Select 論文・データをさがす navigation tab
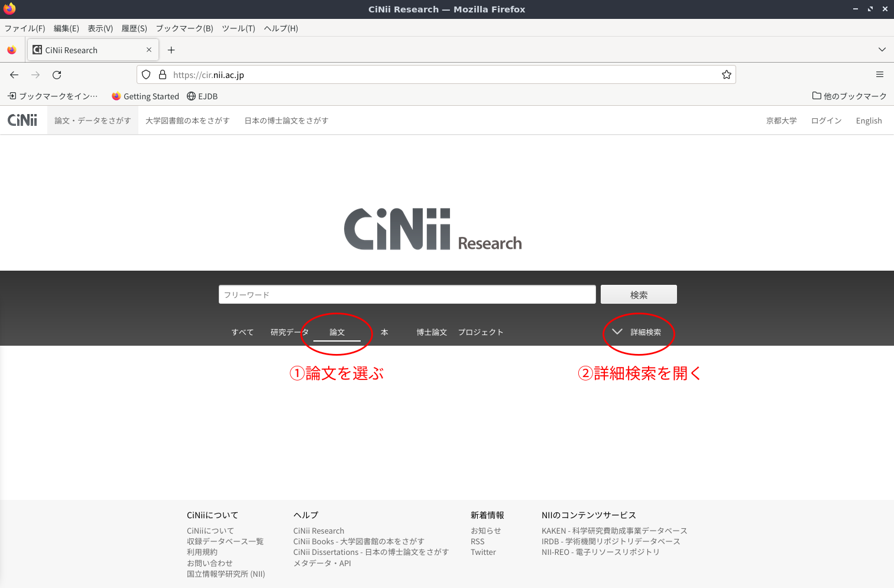Image resolution: width=894 pixels, height=588 pixels. point(93,121)
